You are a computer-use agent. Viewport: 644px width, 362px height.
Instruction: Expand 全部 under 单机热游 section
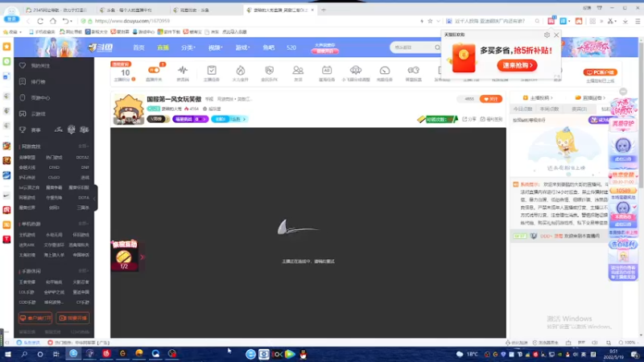pyautogui.click(x=84, y=224)
